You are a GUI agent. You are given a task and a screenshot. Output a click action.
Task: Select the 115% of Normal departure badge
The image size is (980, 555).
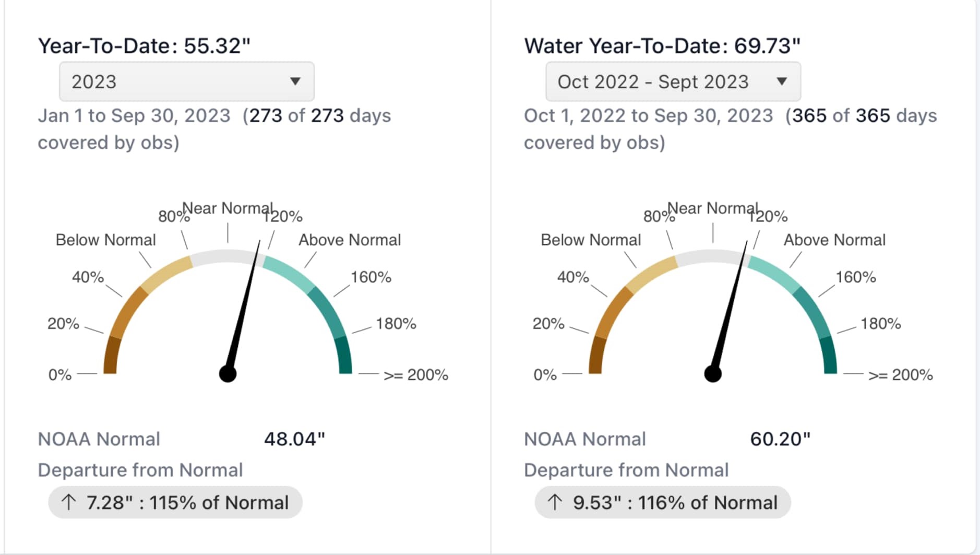coord(175,502)
